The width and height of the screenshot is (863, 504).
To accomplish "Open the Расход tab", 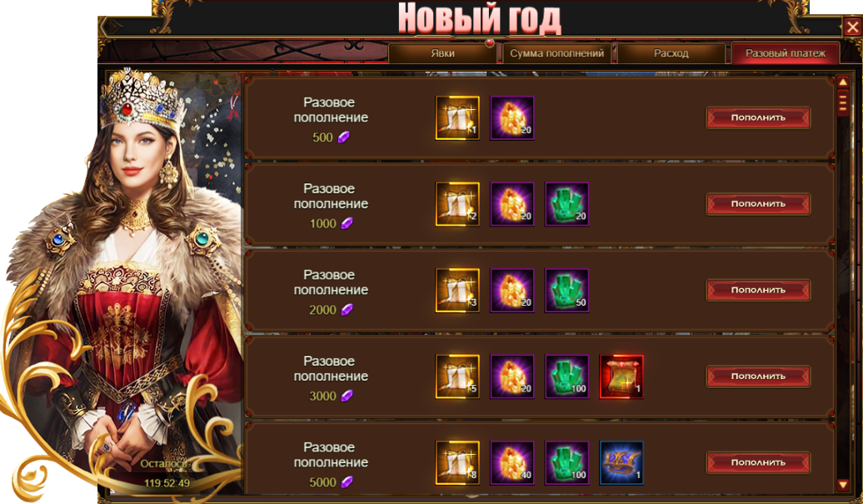I will 671,53.
